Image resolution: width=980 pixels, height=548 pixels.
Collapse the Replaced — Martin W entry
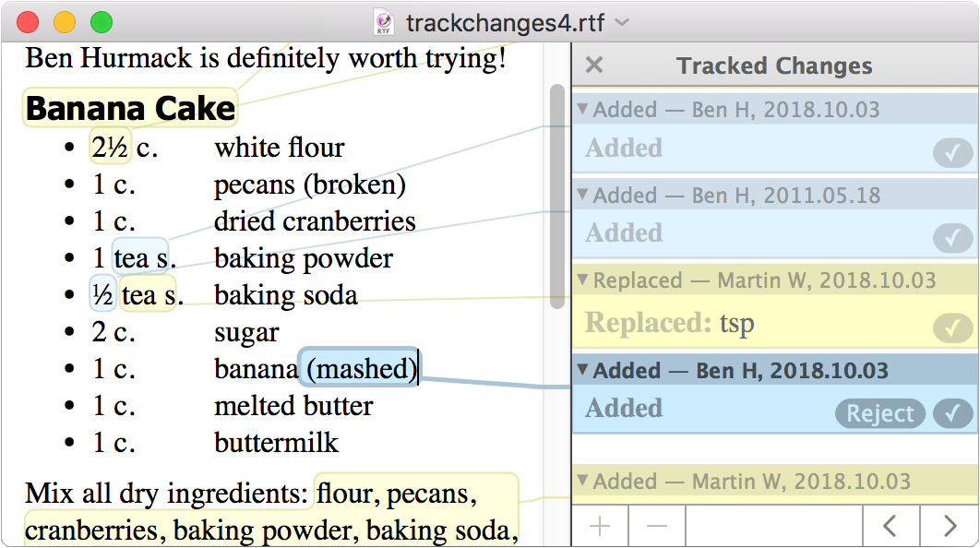pyautogui.click(x=582, y=280)
